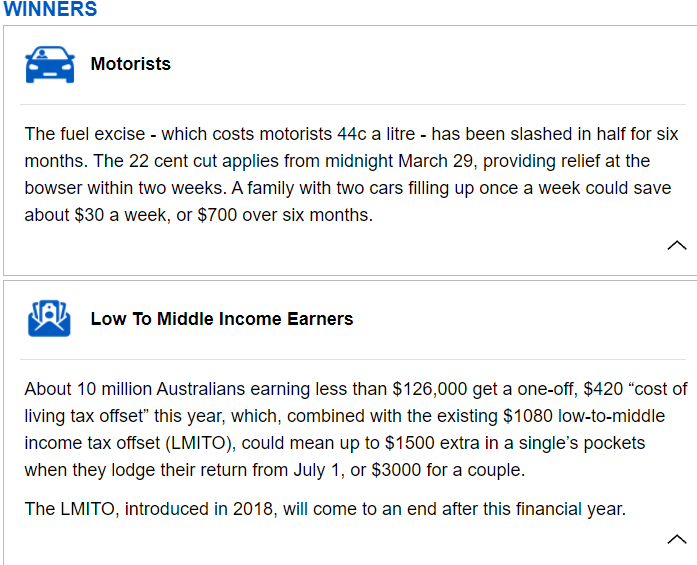Click the blue car icon beside Motorists
The width and height of the screenshot is (697, 565).
[50, 64]
